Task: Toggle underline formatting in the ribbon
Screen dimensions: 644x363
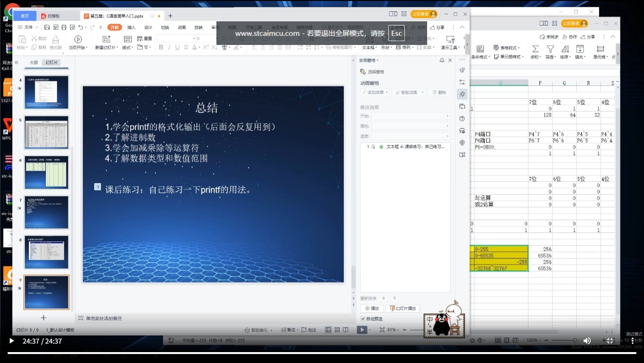Action: [178, 47]
